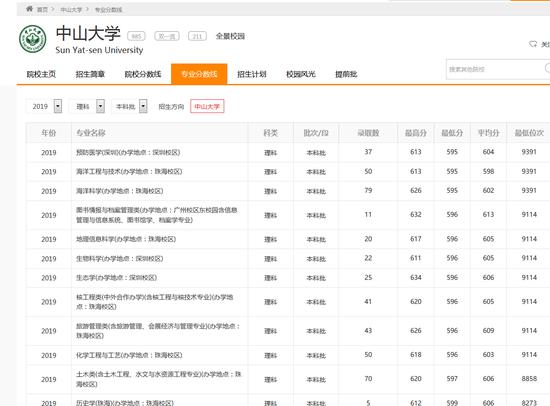Click the 最低位次 column header
Viewport: 550px width, 406px height.
(529, 133)
